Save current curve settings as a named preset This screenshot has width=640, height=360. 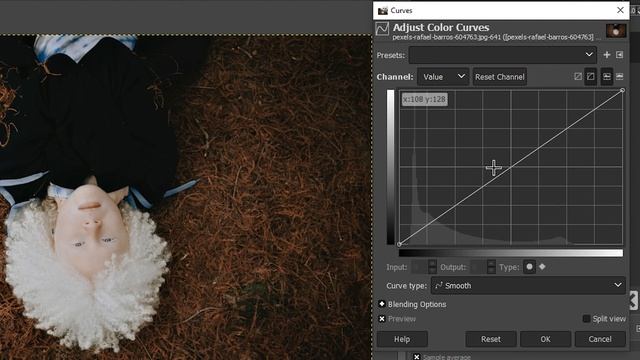[x=607, y=55]
